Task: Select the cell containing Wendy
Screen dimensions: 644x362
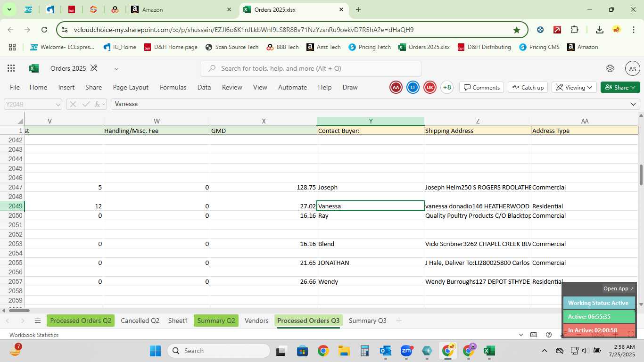Action: (371, 281)
